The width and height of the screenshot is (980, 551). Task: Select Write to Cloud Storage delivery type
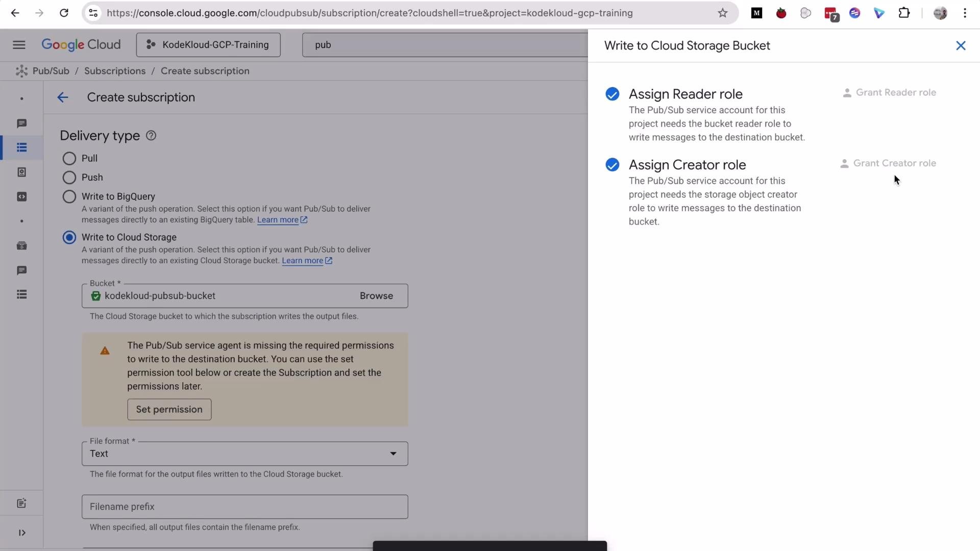(69, 238)
